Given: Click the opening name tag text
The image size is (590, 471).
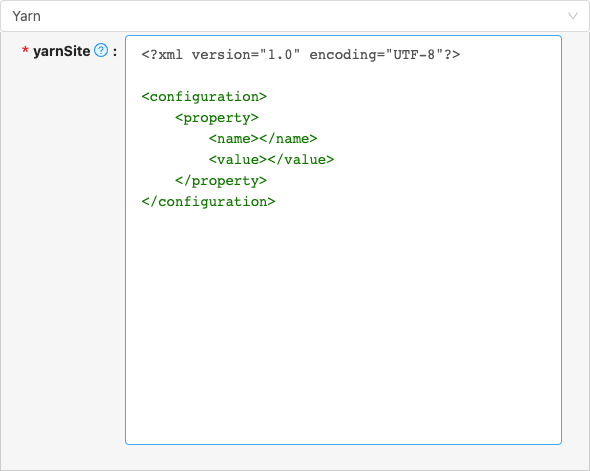Looking at the screenshot, I should click(x=234, y=139).
